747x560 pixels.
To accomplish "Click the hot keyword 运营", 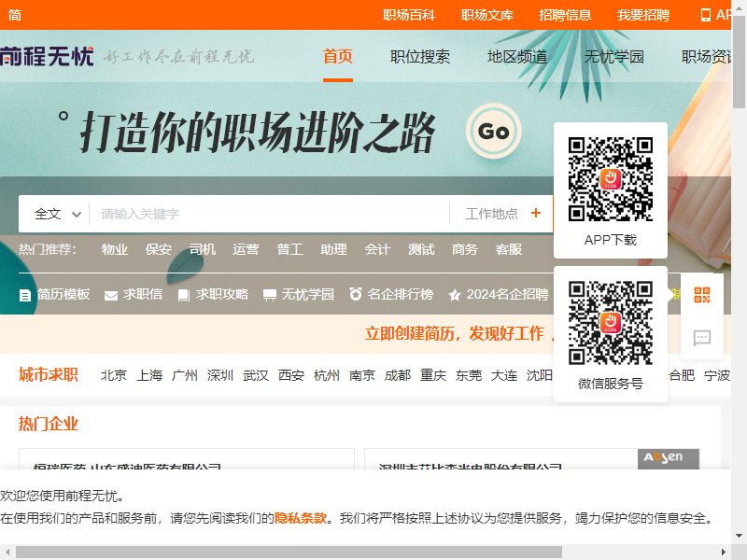I will 246,249.
